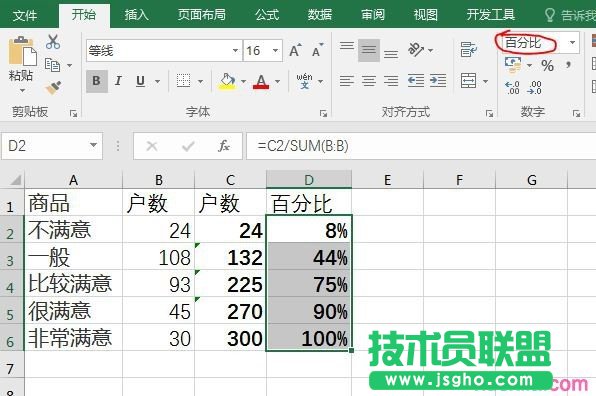Click the Format Painter brush icon
The width and height of the screenshot is (596, 396).
click(53, 87)
